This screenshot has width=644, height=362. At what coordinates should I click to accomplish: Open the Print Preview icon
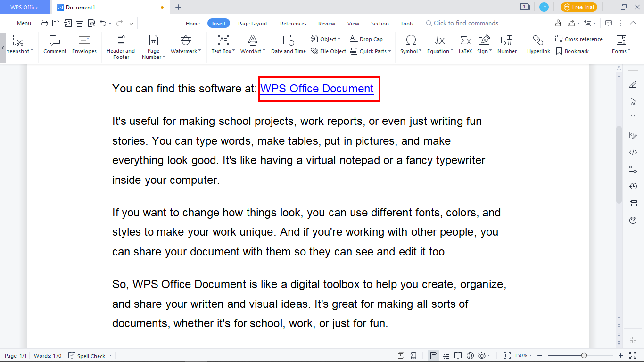point(91,23)
